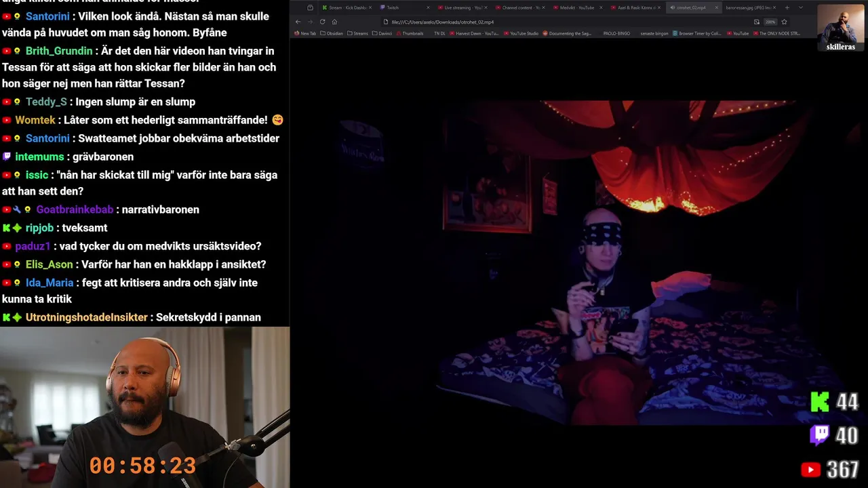Open the Firefox View icon left of tabs
Image resolution: width=868 pixels, height=488 pixels.
(310, 7)
